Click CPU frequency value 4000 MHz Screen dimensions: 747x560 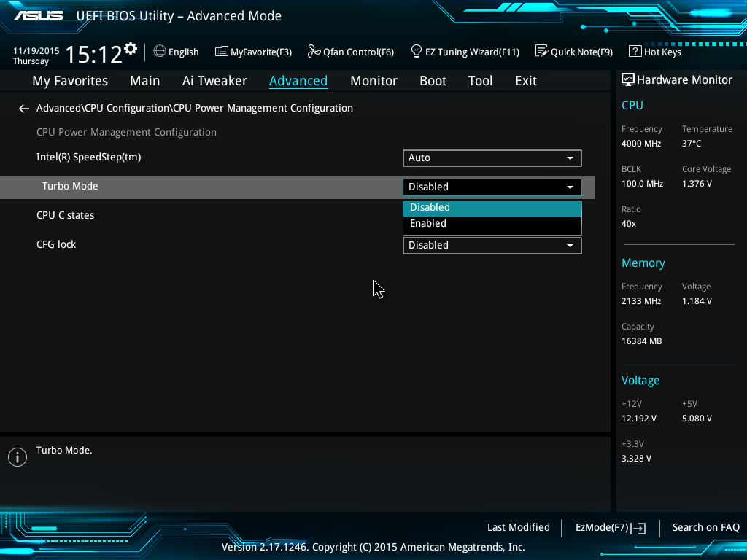641,144
